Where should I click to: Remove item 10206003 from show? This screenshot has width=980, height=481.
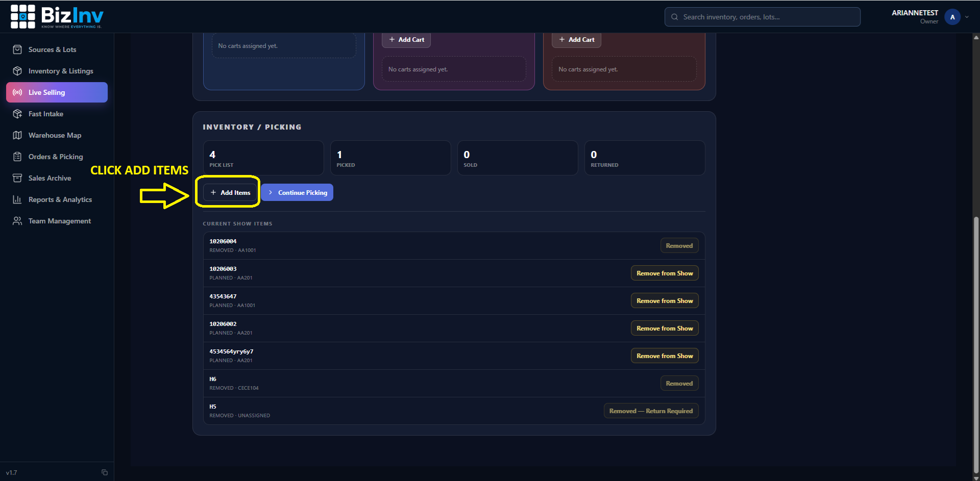coord(665,273)
